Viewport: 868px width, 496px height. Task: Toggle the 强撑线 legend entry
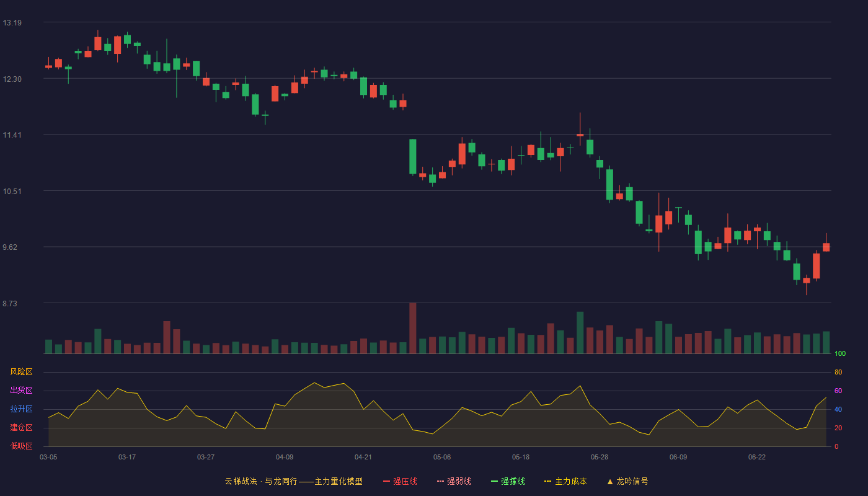tap(508, 481)
